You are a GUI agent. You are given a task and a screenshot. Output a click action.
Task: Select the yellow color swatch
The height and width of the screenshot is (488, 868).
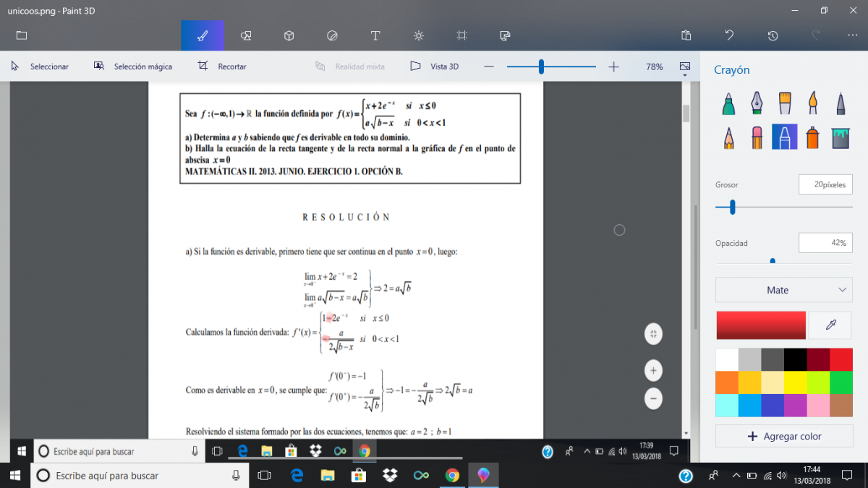click(x=795, y=382)
